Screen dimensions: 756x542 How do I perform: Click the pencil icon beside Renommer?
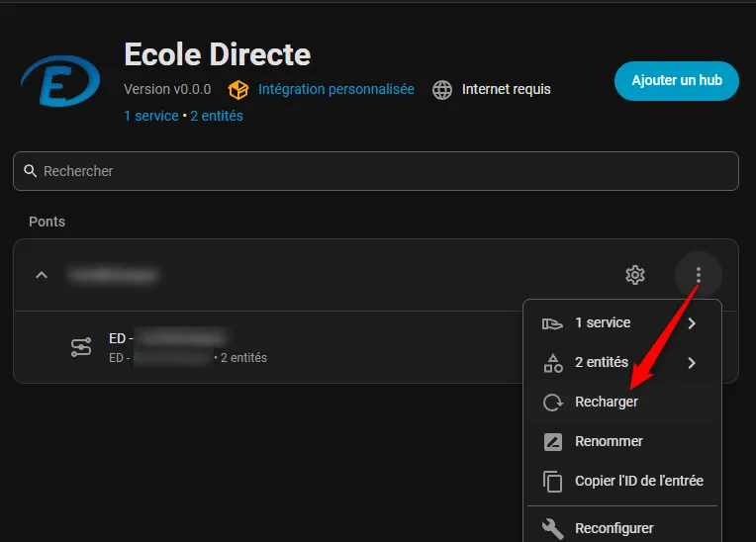pyautogui.click(x=553, y=442)
